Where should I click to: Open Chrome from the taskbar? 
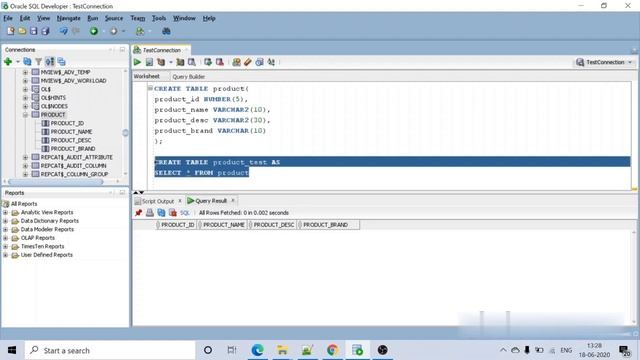pos(332,350)
